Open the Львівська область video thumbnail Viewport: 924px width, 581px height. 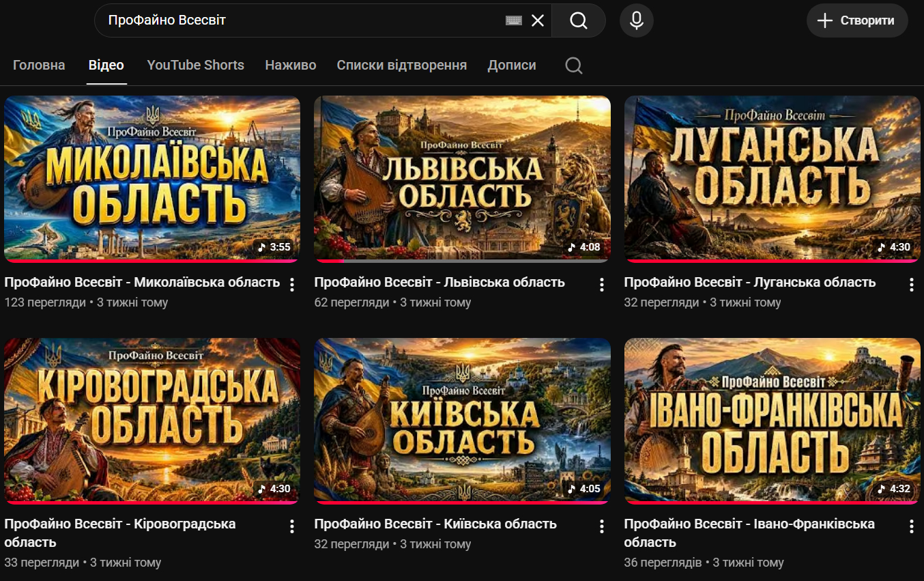462,179
